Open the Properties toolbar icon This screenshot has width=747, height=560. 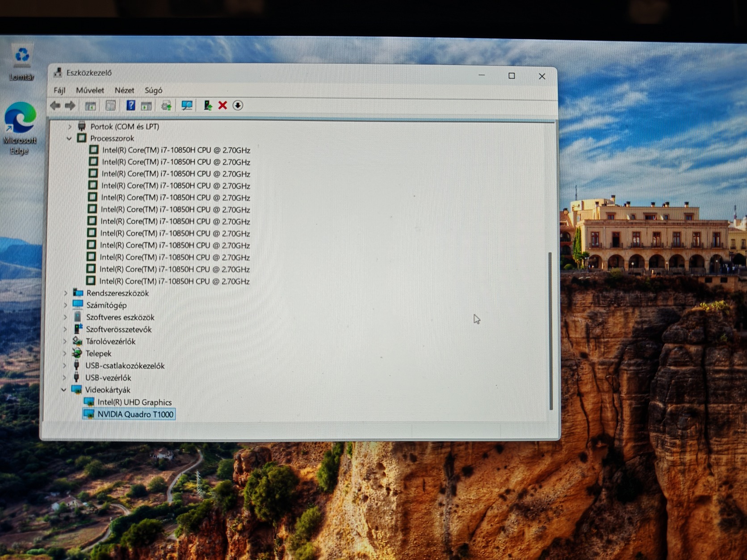(110, 106)
